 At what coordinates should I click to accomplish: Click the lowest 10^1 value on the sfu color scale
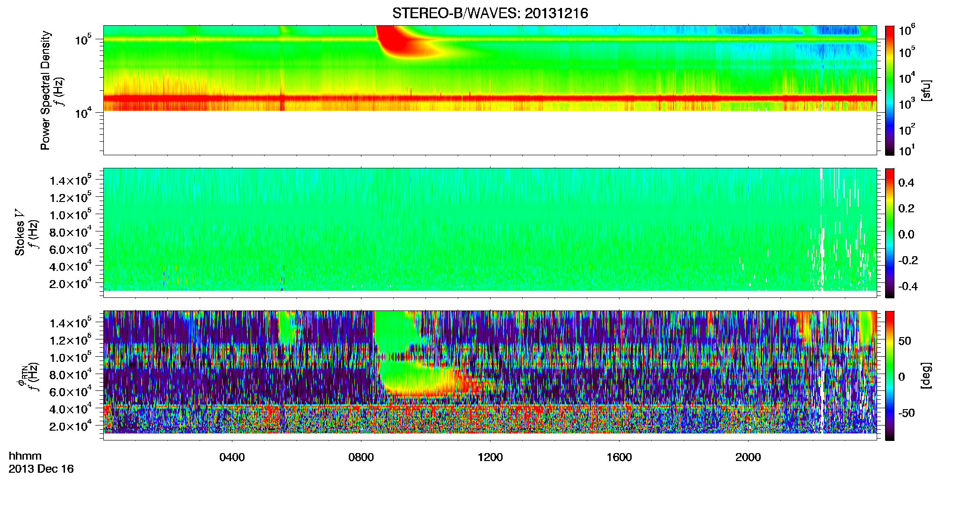(x=907, y=151)
